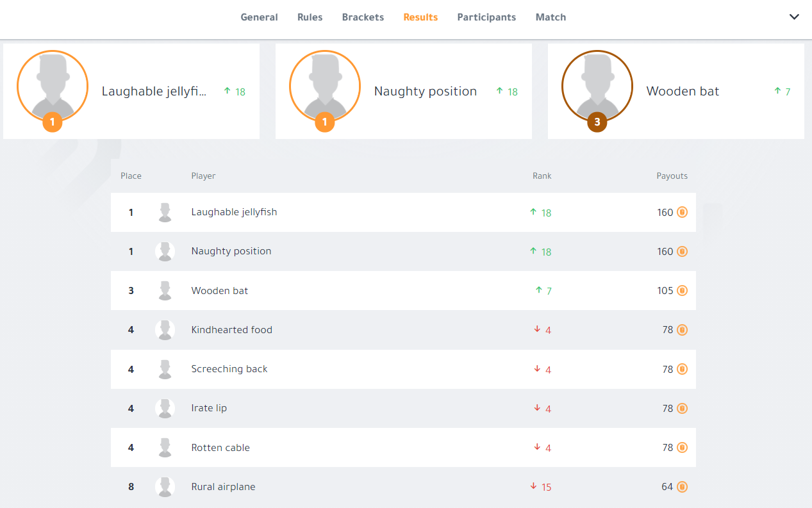Screen dimensions: 812x508
Task: Click the Rank column header
Action: 542,176
